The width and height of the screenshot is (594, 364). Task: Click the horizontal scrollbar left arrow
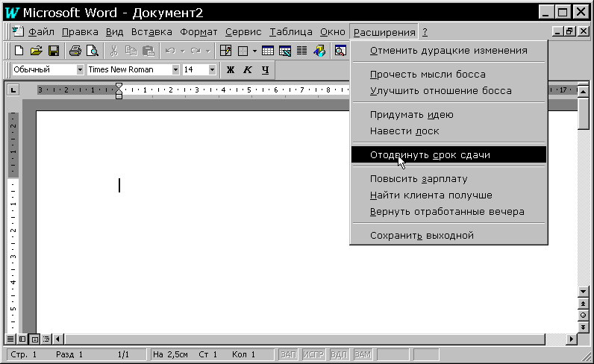(x=57, y=339)
